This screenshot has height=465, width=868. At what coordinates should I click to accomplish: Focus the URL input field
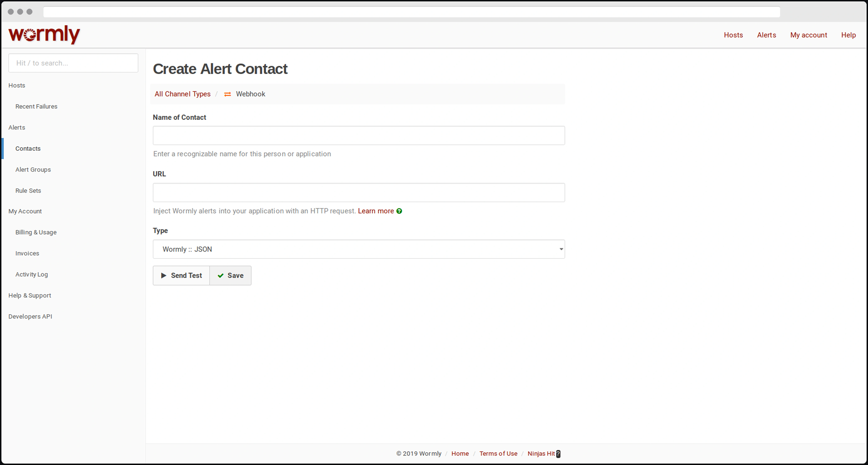tap(359, 193)
